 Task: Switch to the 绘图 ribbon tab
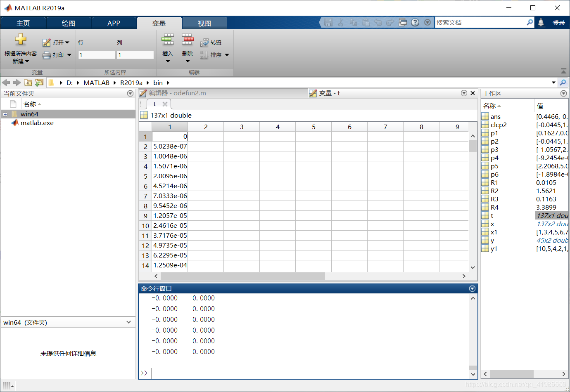coord(69,23)
